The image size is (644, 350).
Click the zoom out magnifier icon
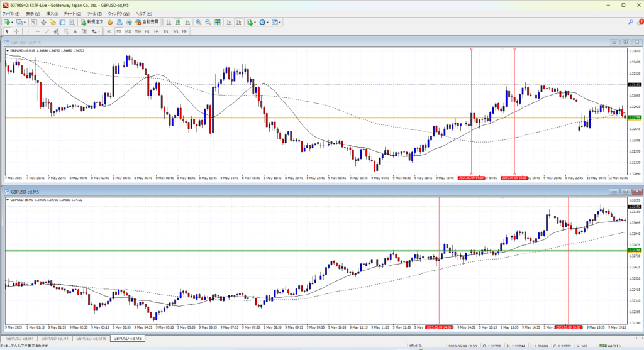207,22
